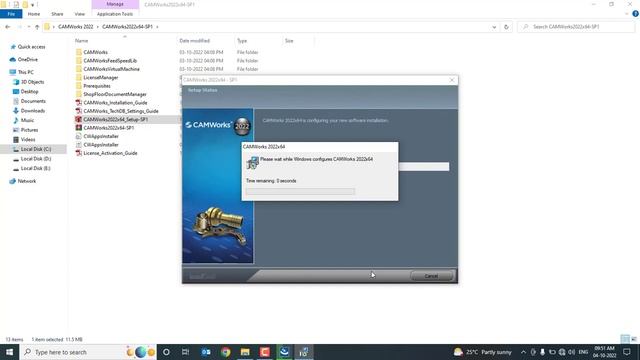This screenshot has width=640, height=360.
Task: Expand breadcrumb chevron after CAMWorks2022x64-SP1
Action: click(x=157, y=27)
